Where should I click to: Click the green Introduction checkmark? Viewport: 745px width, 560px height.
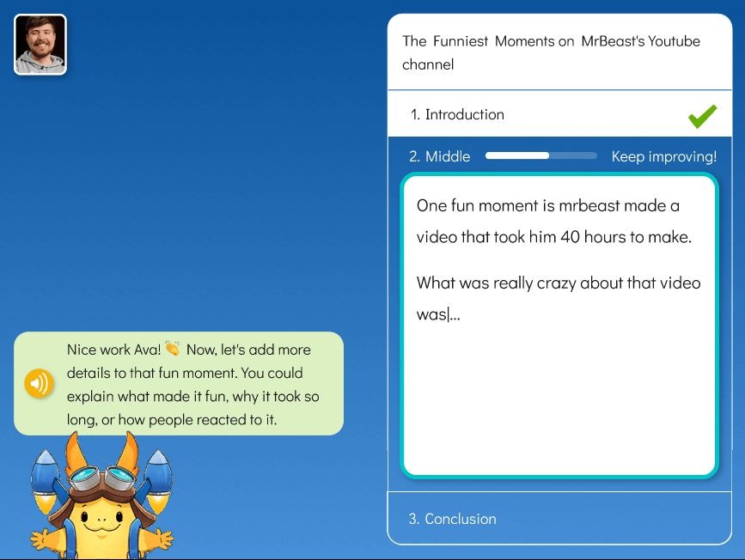pyautogui.click(x=702, y=114)
